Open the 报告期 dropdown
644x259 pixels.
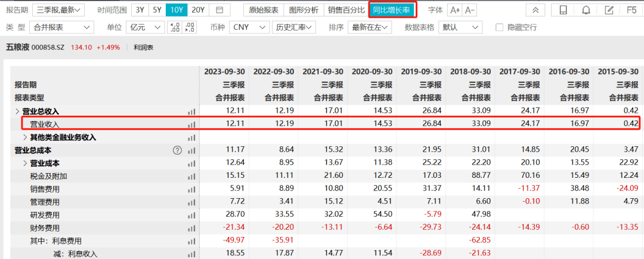(x=58, y=10)
